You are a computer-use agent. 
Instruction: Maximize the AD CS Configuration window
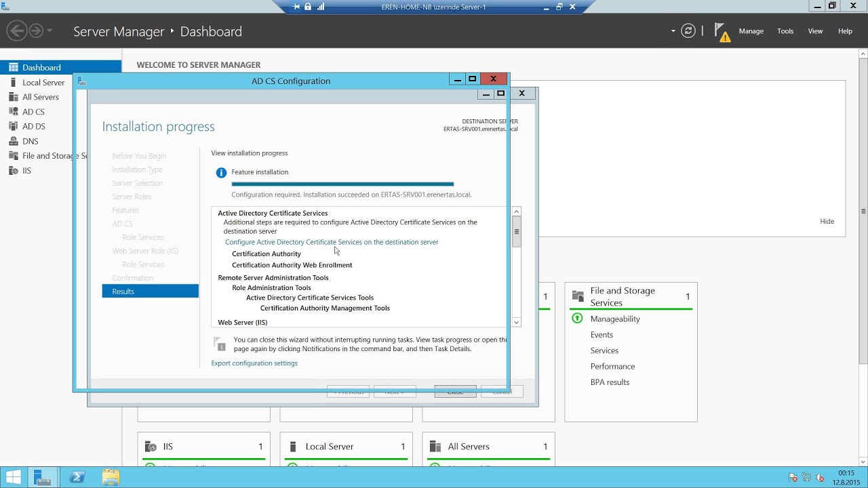[473, 79]
